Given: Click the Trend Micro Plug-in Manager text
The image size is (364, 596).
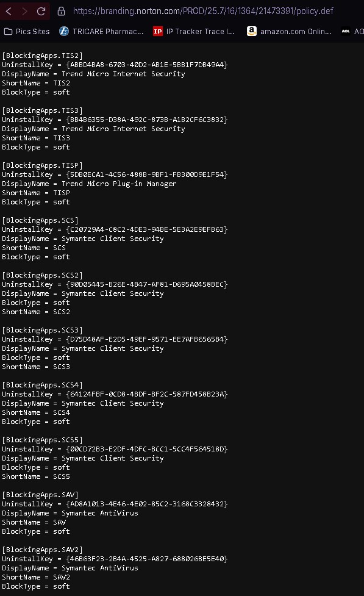Looking at the screenshot, I should [x=119, y=184].
